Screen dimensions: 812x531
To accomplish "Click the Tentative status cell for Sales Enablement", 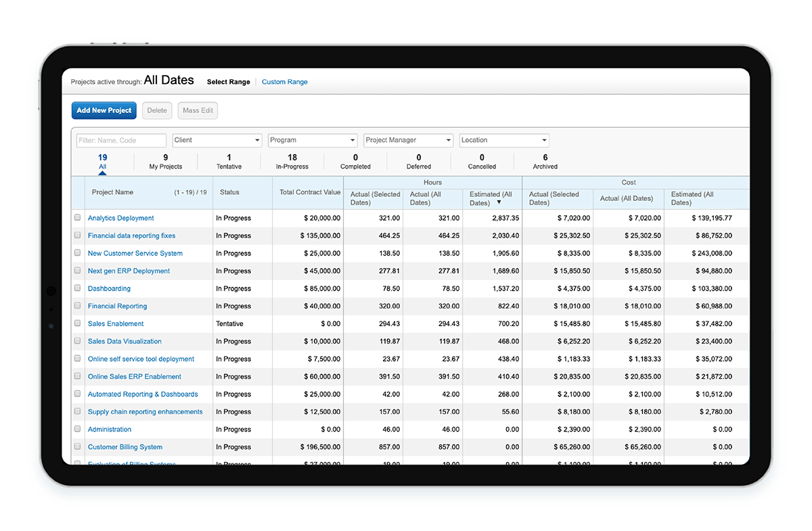I will (229, 323).
